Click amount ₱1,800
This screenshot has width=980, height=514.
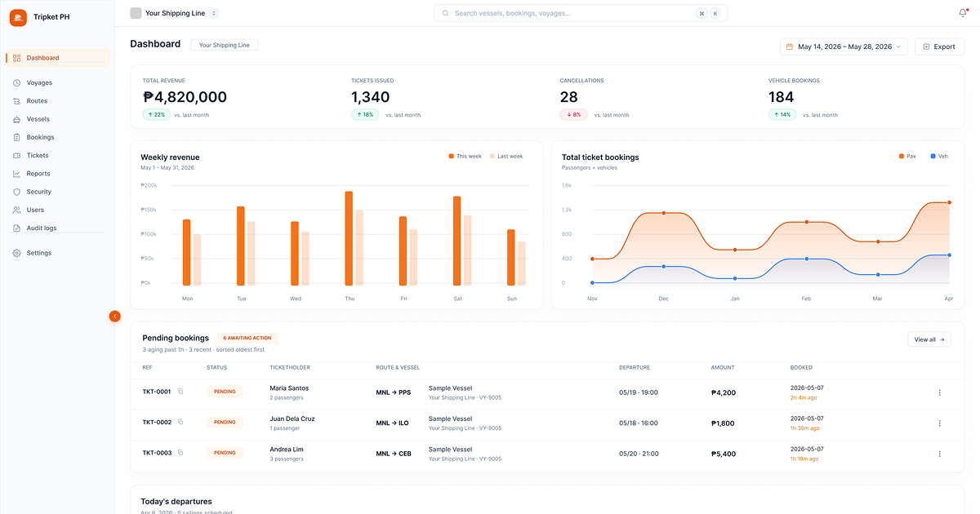tap(723, 423)
